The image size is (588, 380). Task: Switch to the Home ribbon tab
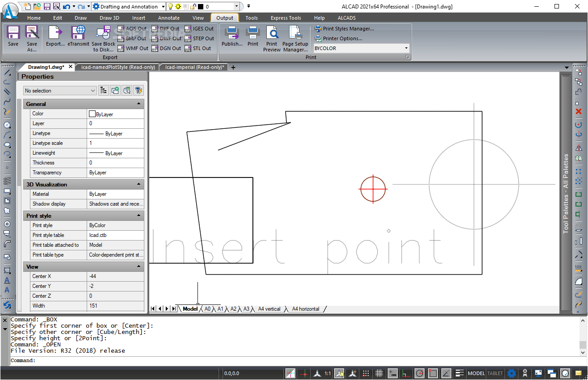tap(34, 18)
